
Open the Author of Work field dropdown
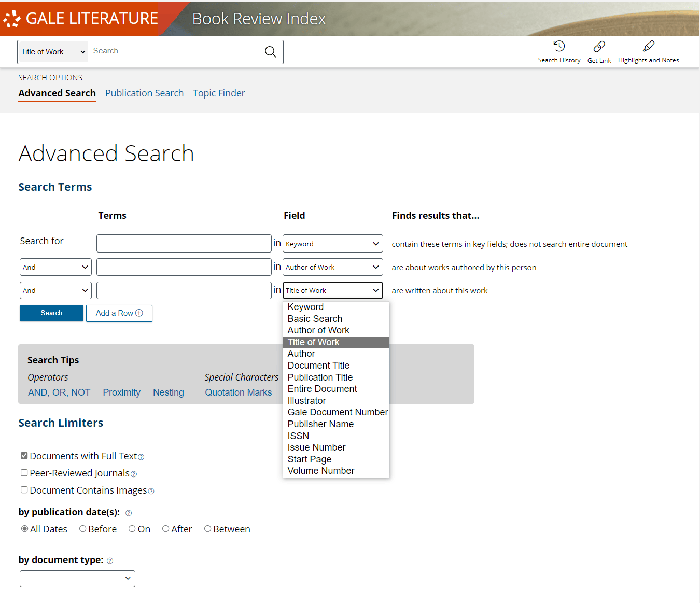(333, 267)
